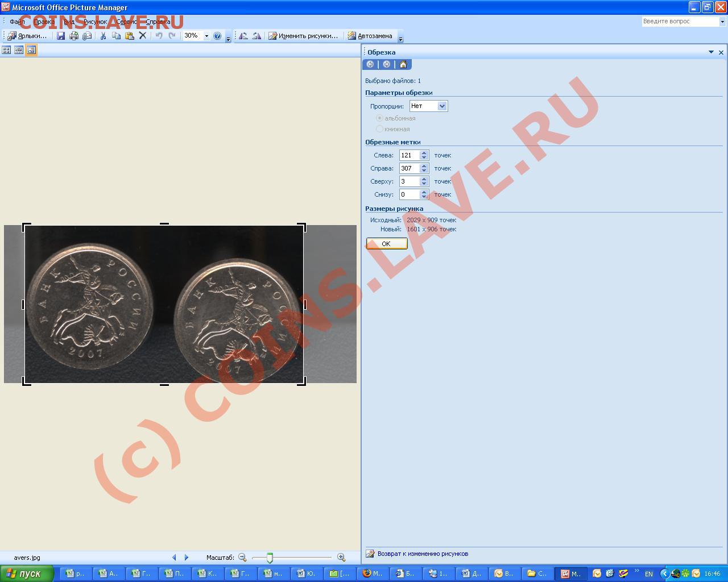The width and height of the screenshot is (728, 582).
Task: Expand the Обрезка task pane menu
Action: point(711,52)
